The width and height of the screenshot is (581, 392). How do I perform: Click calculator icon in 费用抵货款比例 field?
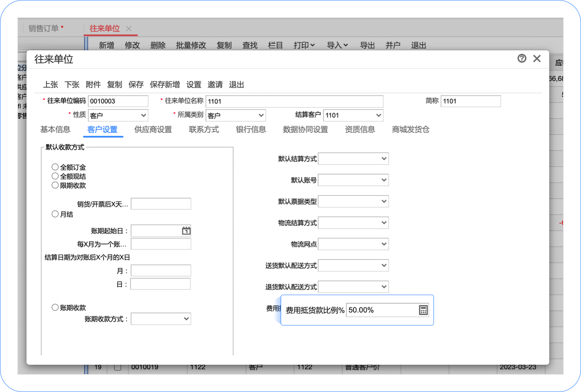(423, 310)
